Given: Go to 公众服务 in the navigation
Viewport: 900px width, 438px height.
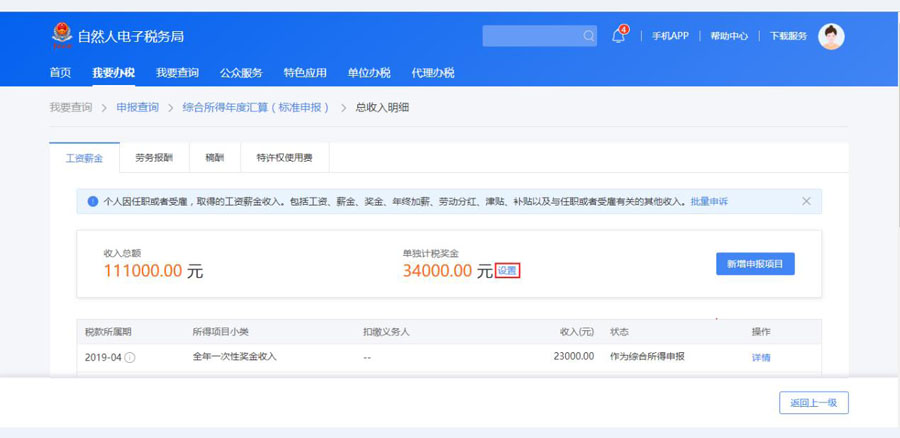Looking at the screenshot, I should pos(241,73).
